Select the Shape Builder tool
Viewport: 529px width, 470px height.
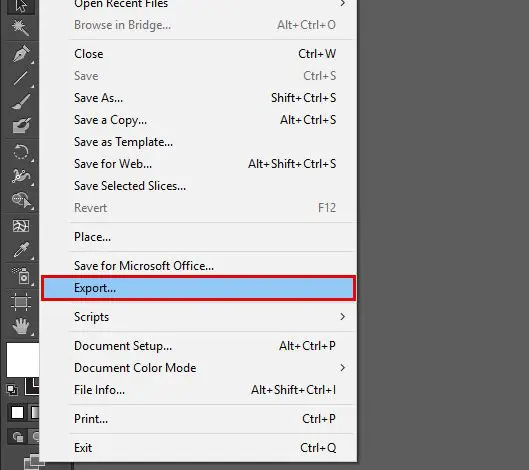21,201
